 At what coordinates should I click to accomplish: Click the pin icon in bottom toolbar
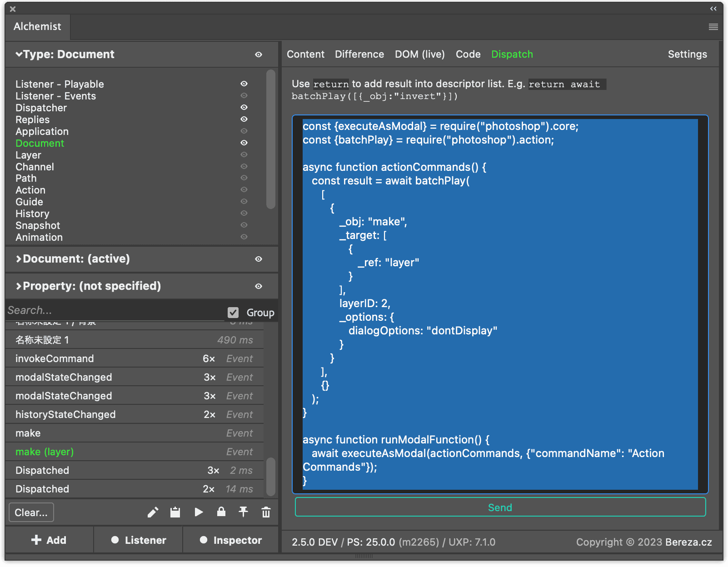(x=244, y=512)
